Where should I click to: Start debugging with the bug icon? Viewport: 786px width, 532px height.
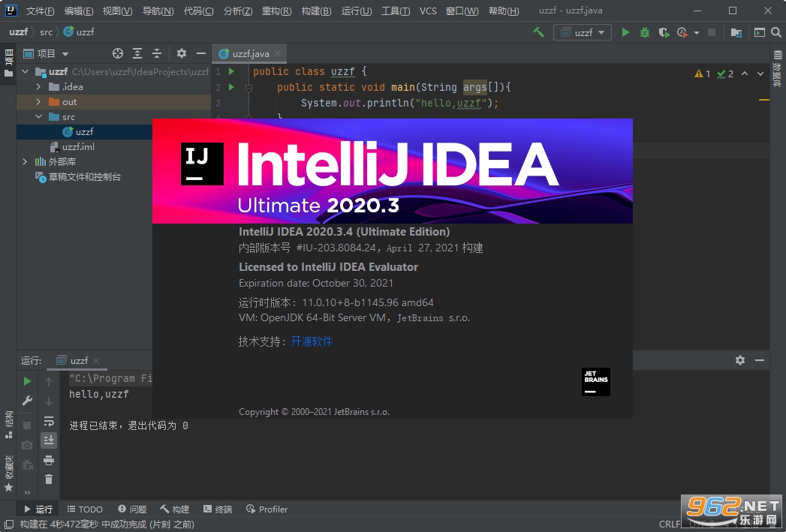pyautogui.click(x=645, y=32)
